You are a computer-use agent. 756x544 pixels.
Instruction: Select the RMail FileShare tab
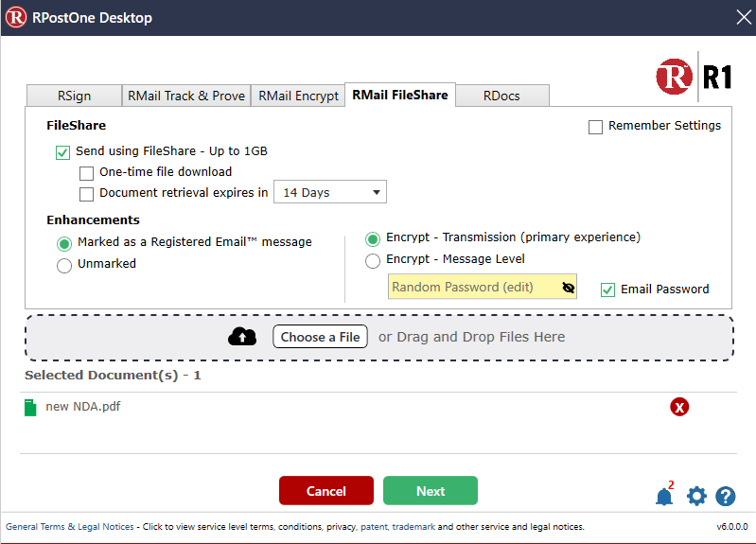[400, 95]
